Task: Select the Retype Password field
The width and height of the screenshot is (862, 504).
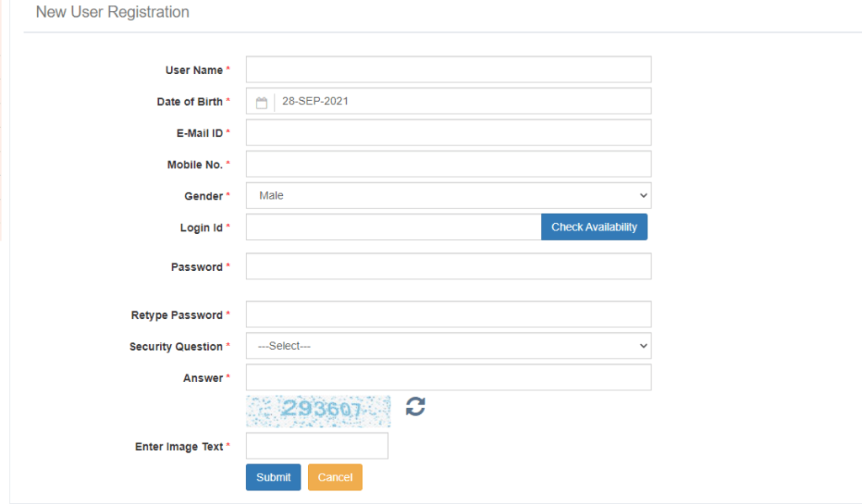Action: tap(448, 315)
